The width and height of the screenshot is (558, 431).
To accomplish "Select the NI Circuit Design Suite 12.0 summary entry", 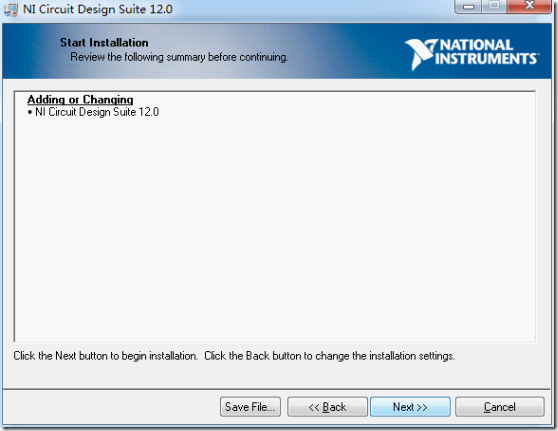I will [97, 112].
